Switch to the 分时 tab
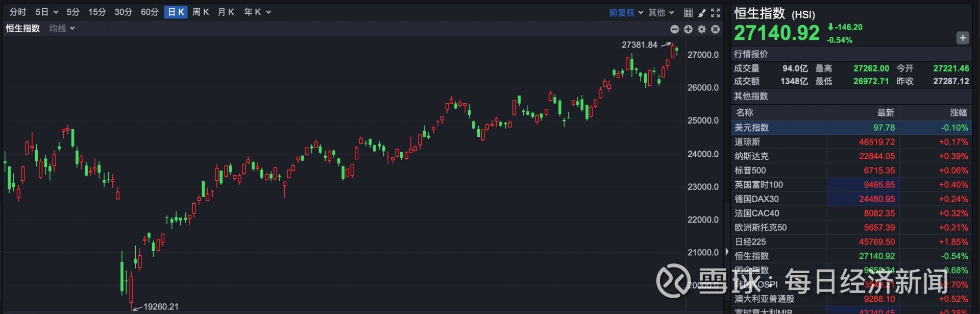This screenshot has width=980, height=314. (18, 12)
